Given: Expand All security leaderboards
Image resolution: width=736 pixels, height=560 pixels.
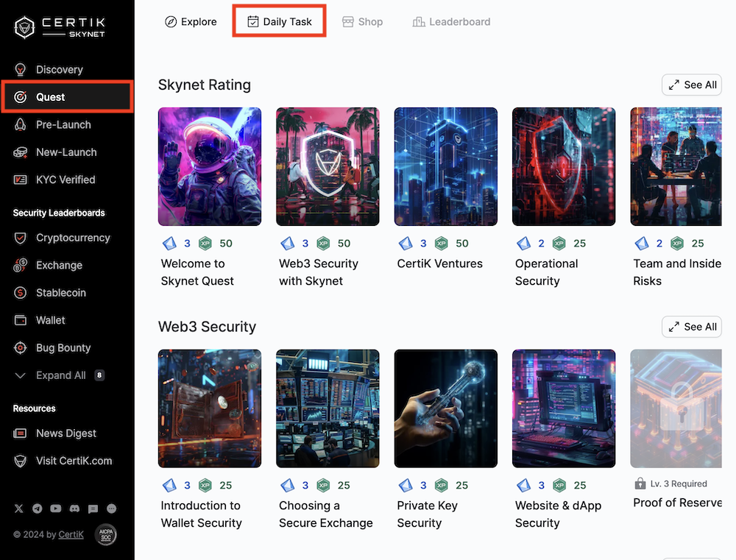Looking at the screenshot, I should pos(60,375).
